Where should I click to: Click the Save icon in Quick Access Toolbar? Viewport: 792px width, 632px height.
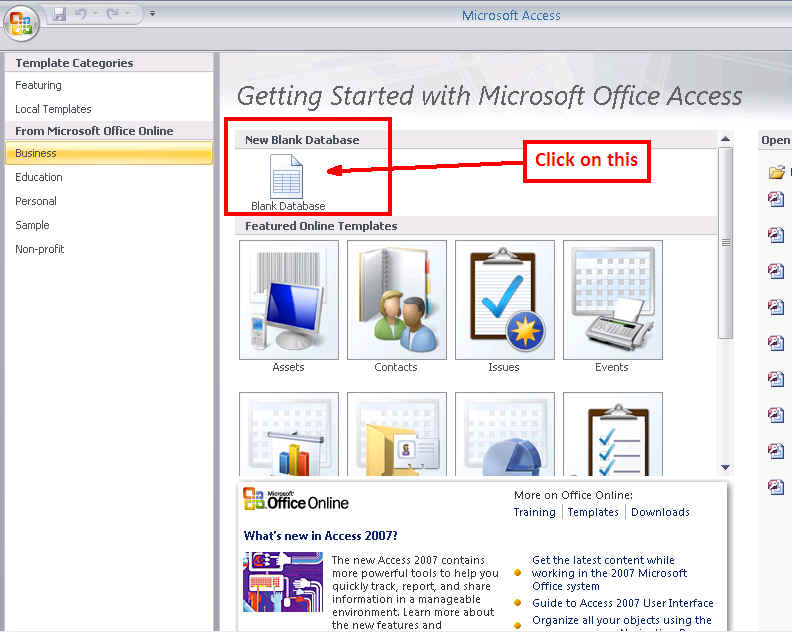(60, 14)
